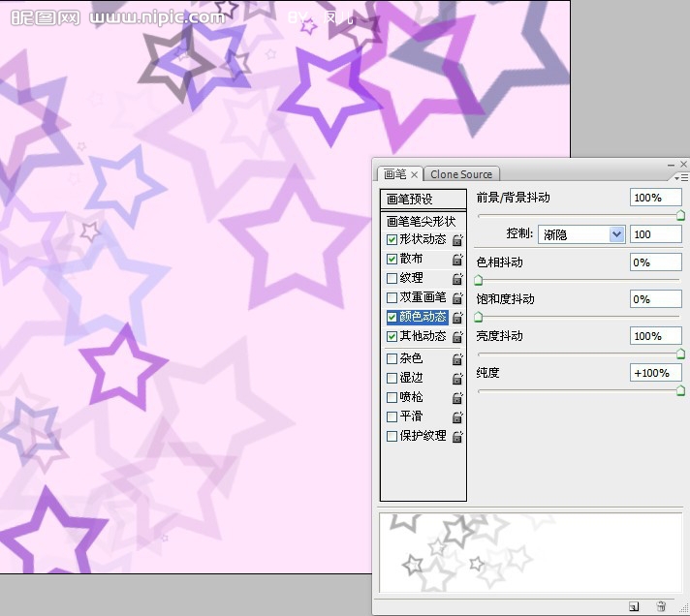
Task: Enable the 喷枪 checkbox
Action: pyautogui.click(x=392, y=397)
